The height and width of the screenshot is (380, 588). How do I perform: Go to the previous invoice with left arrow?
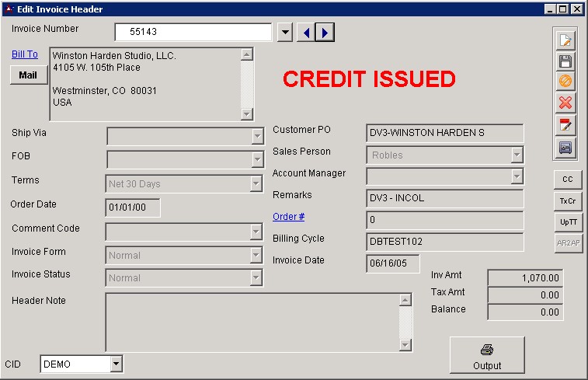click(308, 32)
